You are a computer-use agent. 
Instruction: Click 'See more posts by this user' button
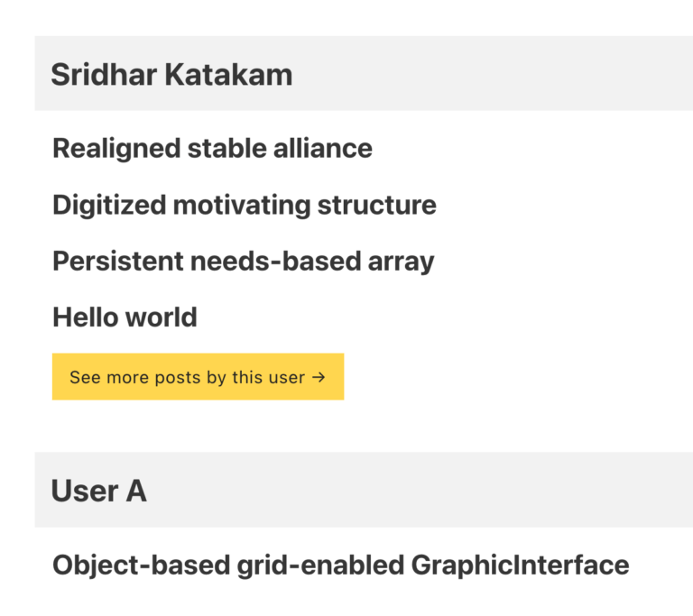coord(198,377)
